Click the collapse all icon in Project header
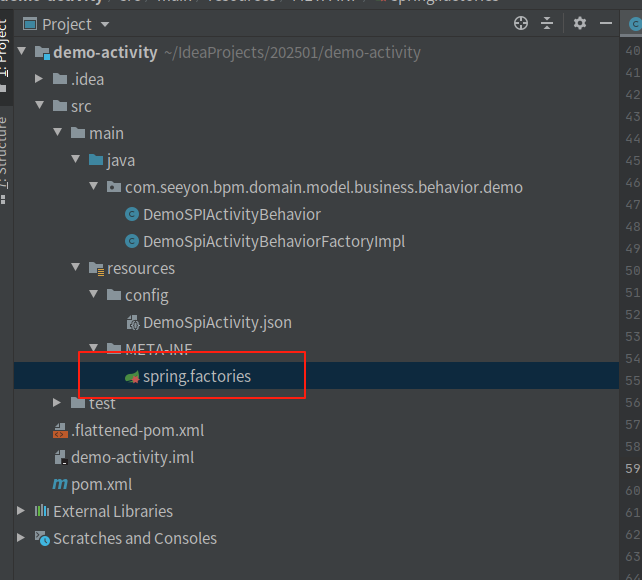The width and height of the screenshot is (642, 580). [547, 24]
